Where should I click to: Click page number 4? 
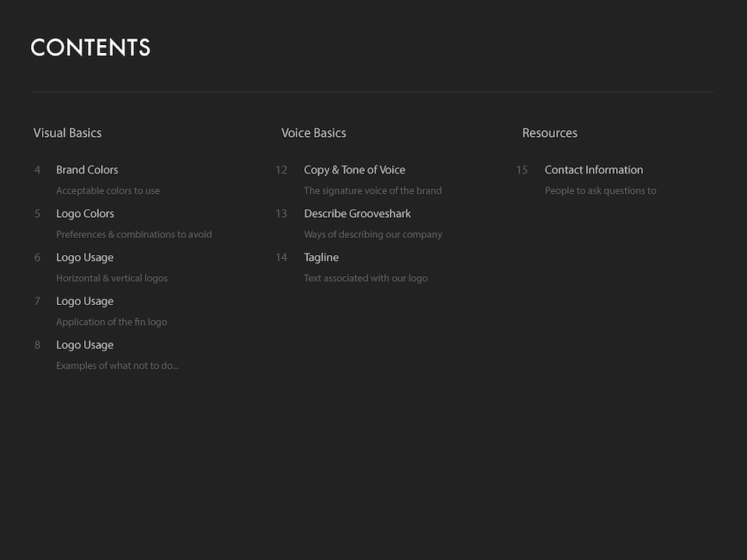37,170
